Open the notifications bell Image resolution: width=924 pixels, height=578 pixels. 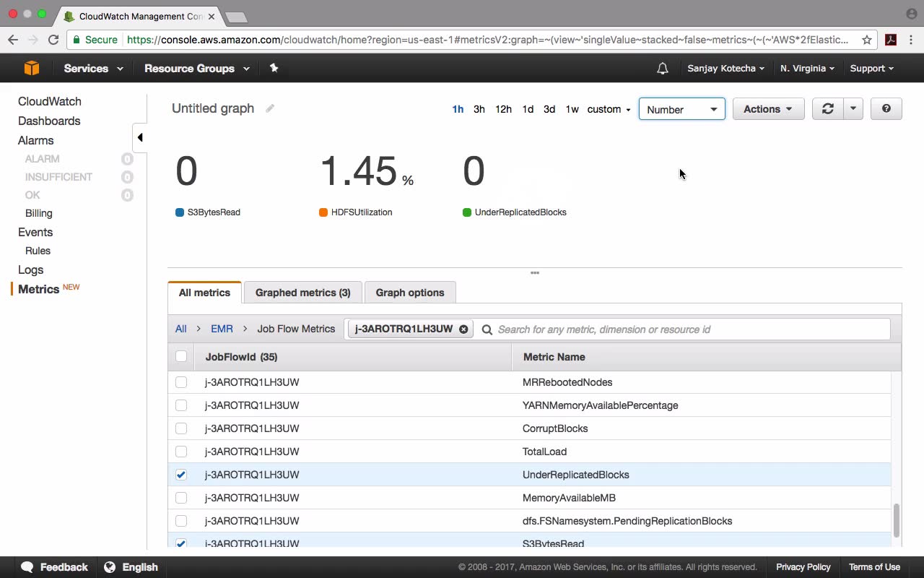(662, 68)
